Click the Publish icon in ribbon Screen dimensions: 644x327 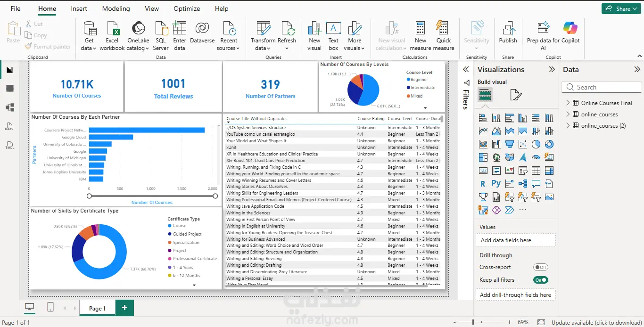[508, 29]
